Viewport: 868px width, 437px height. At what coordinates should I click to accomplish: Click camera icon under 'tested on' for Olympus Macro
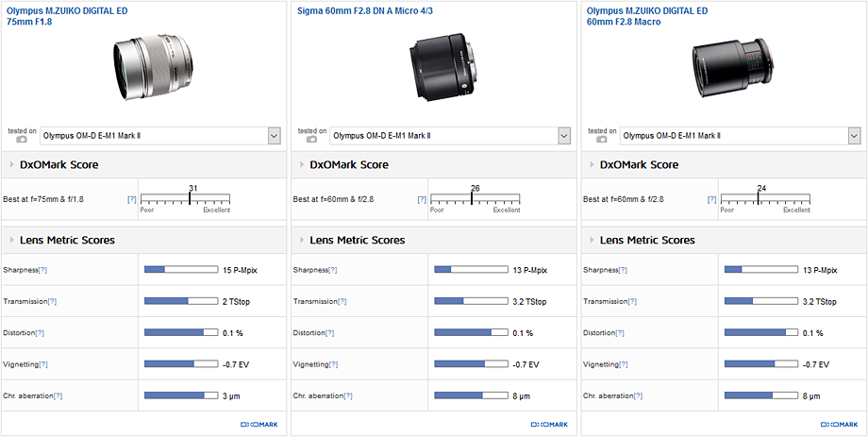[602, 140]
